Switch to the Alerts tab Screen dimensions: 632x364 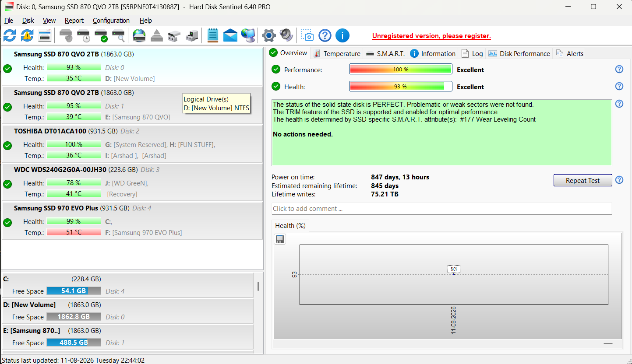click(569, 53)
